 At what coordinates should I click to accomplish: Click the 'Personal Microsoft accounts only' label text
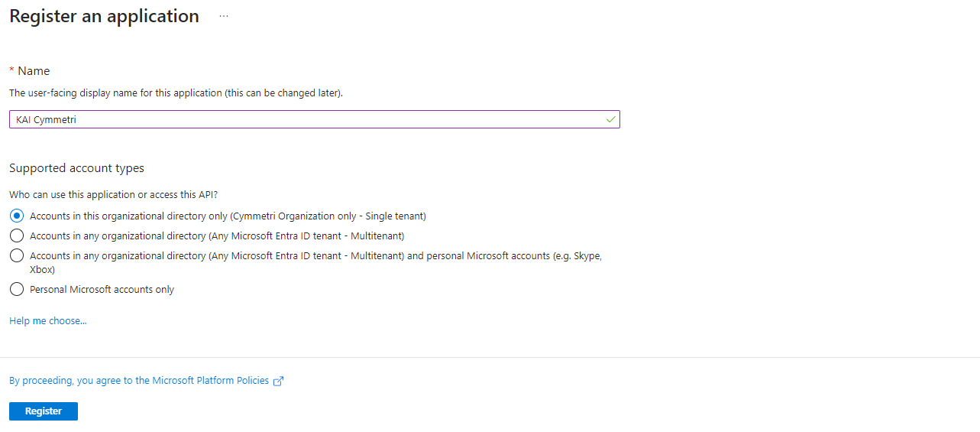tap(102, 290)
